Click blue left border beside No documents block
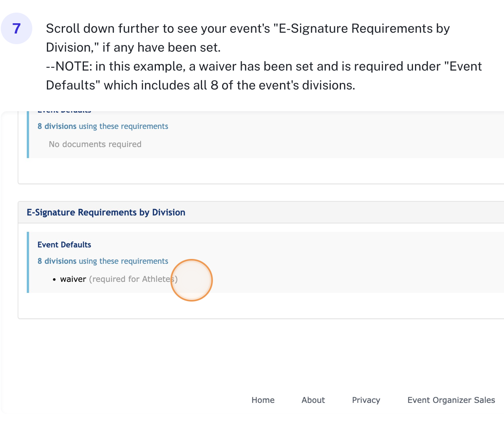The image size is (504, 421). click(x=28, y=135)
